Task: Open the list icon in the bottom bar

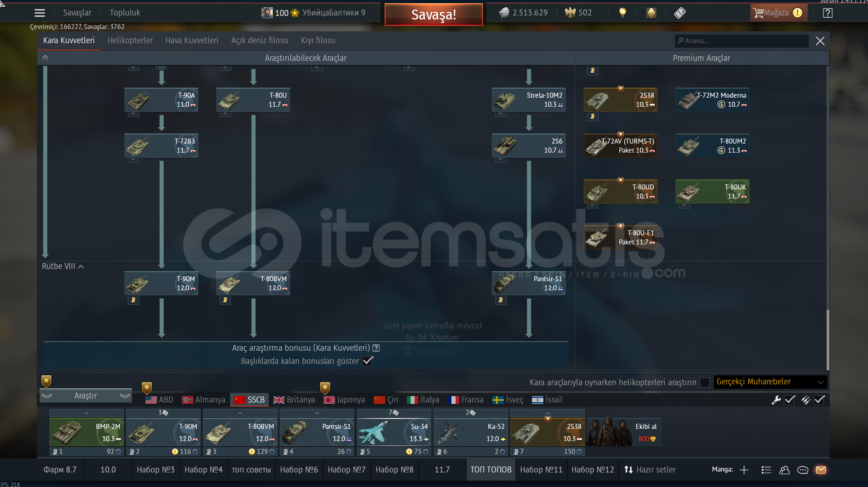Action: 766,470
